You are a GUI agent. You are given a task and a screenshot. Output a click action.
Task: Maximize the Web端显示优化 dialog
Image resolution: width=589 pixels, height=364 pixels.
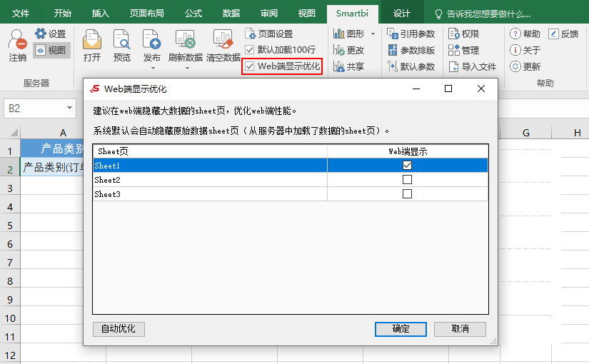[x=448, y=89]
